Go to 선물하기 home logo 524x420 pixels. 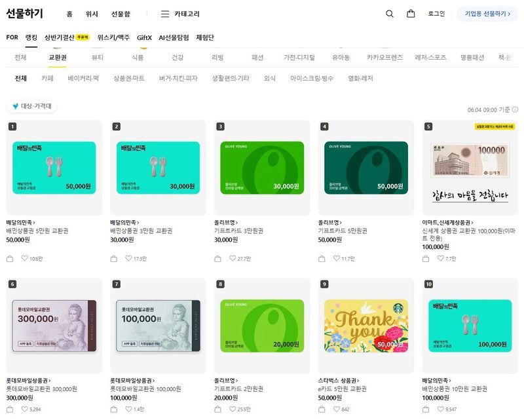click(x=24, y=13)
